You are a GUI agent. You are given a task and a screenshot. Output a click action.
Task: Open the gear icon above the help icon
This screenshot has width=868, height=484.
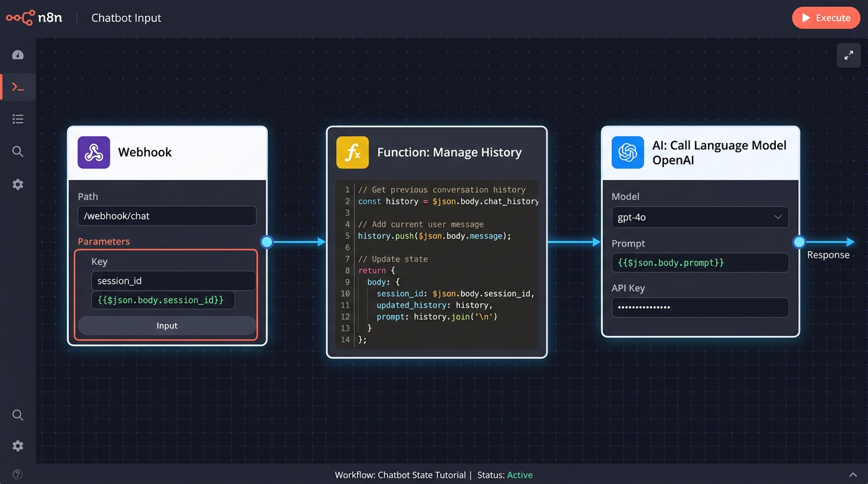click(18, 446)
